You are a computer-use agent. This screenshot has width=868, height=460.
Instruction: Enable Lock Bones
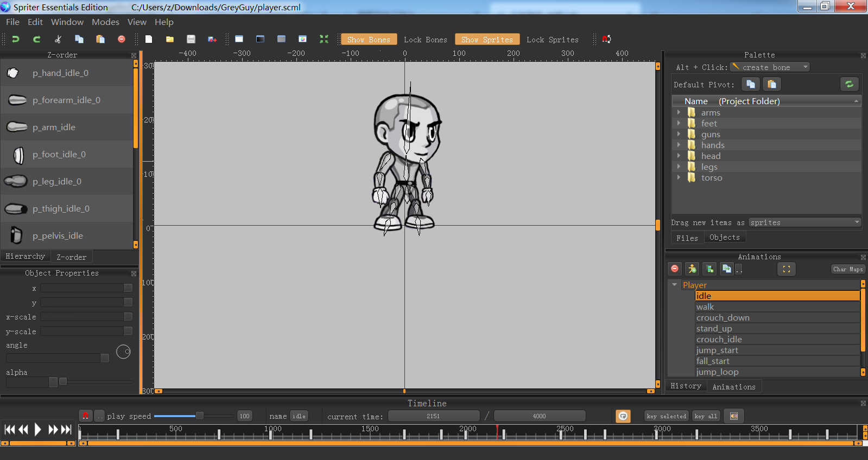click(x=426, y=40)
